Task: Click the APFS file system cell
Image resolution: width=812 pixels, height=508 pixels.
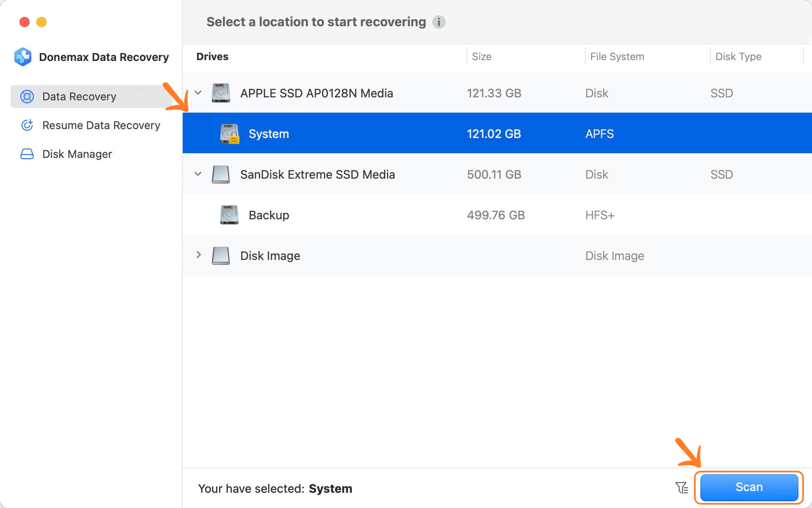Action: pyautogui.click(x=600, y=134)
